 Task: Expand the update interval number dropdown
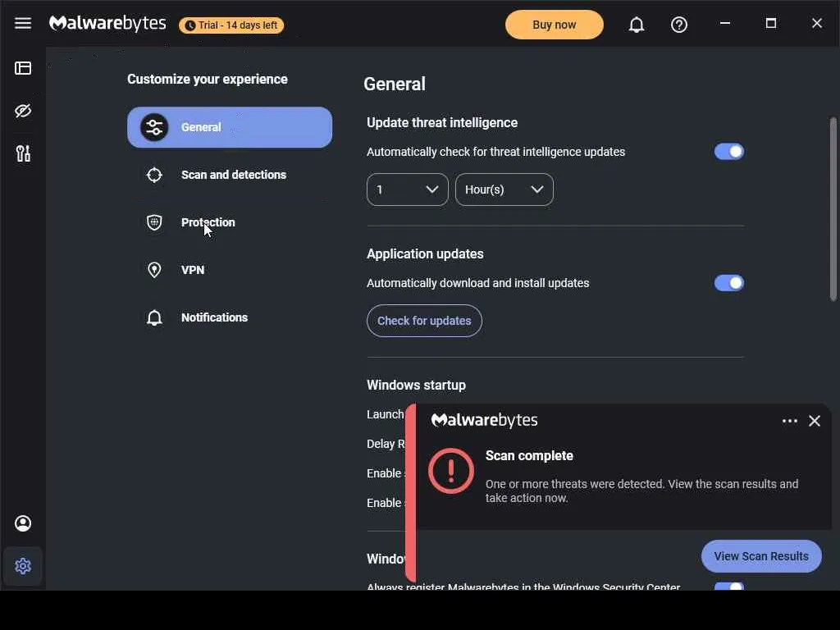[x=407, y=189]
